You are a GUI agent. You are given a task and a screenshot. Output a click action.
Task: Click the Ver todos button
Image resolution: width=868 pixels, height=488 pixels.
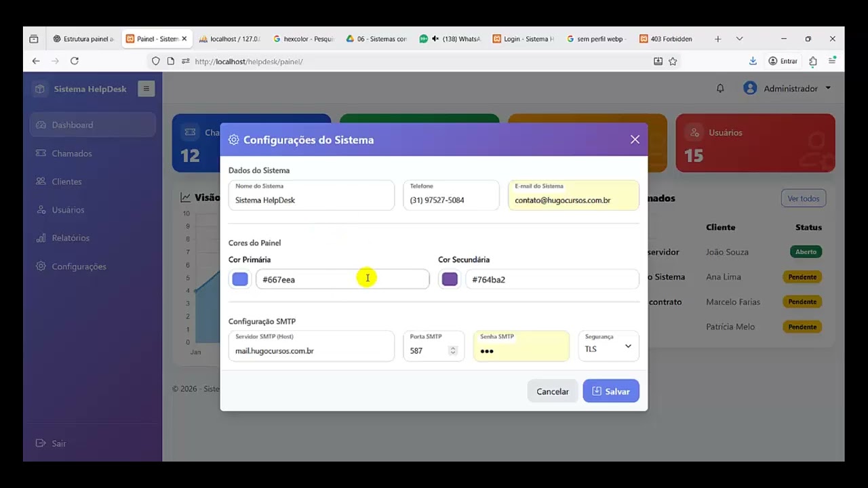(x=804, y=199)
